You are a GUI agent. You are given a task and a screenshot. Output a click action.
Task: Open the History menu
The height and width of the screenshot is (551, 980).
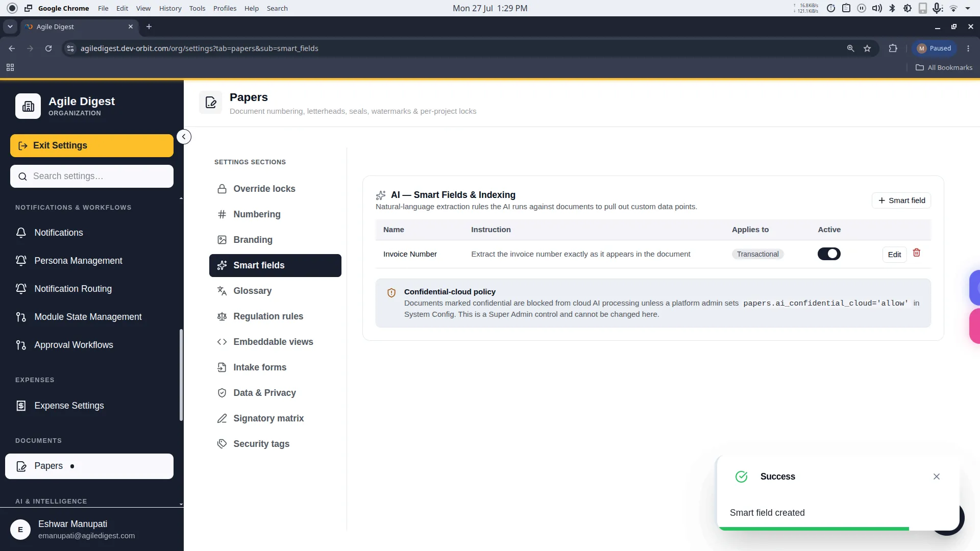[x=170, y=8]
